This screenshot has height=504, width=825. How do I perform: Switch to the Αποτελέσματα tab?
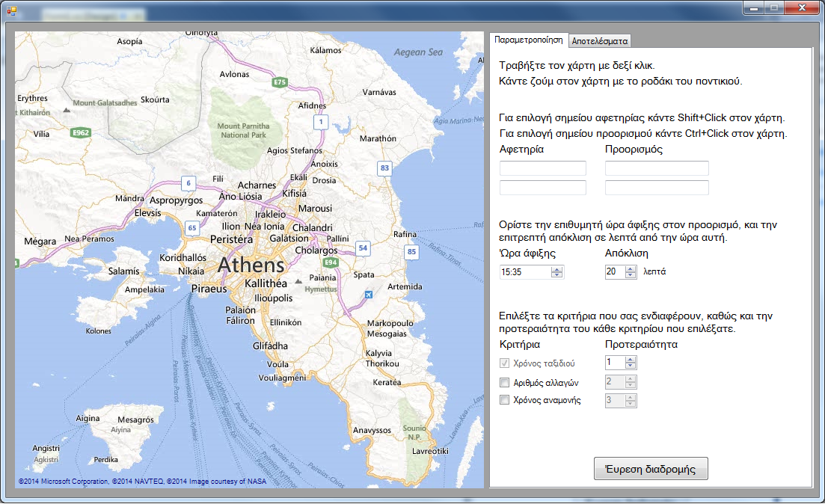point(599,40)
